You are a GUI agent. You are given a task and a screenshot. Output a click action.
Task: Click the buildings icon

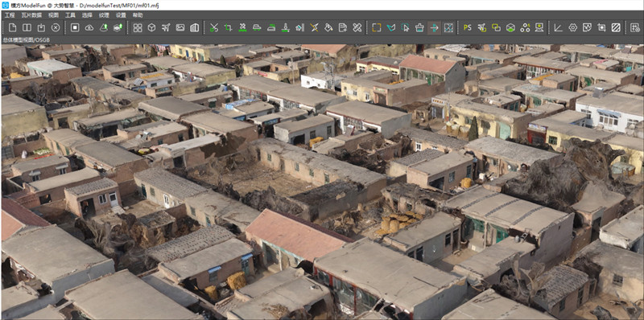tap(195, 27)
